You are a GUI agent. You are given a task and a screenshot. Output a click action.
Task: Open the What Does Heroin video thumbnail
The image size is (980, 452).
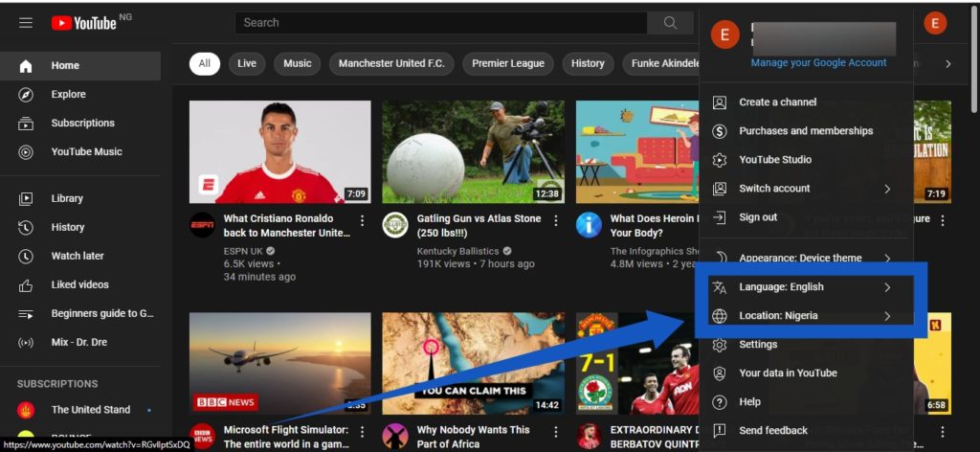click(x=637, y=152)
